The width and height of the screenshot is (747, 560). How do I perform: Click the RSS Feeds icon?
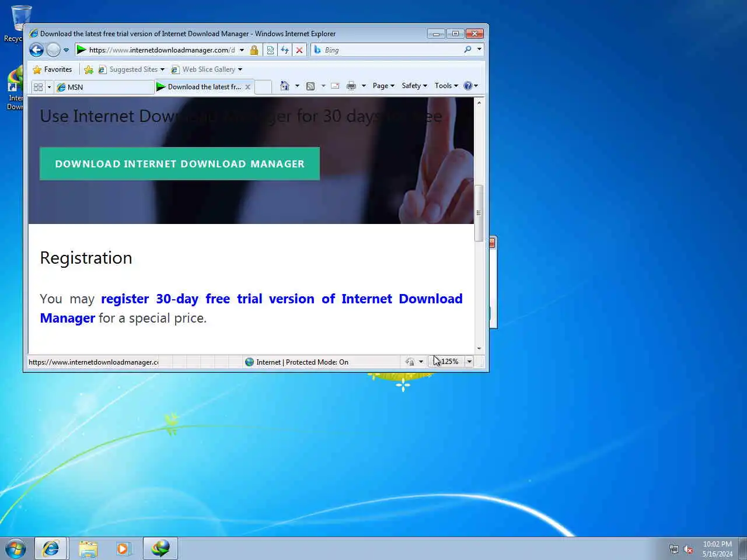point(310,86)
